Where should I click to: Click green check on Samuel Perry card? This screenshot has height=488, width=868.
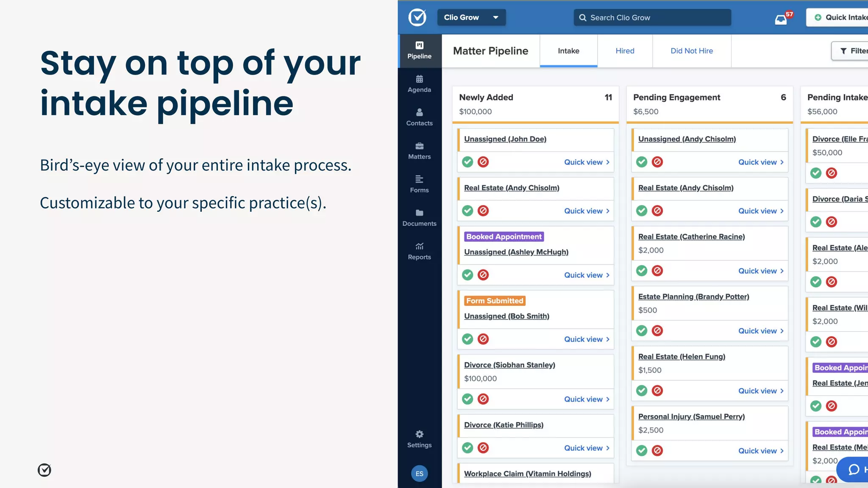[642, 451]
